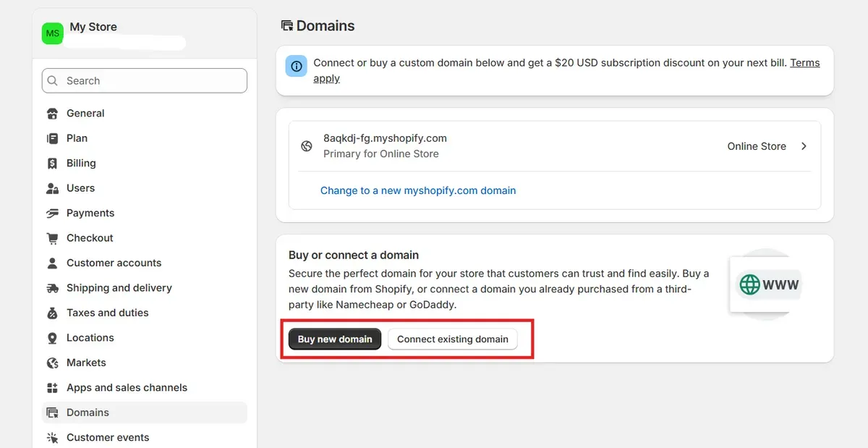Click the Markets globe icon
The width and height of the screenshot is (868, 448).
pyautogui.click(x=52, y=363)
